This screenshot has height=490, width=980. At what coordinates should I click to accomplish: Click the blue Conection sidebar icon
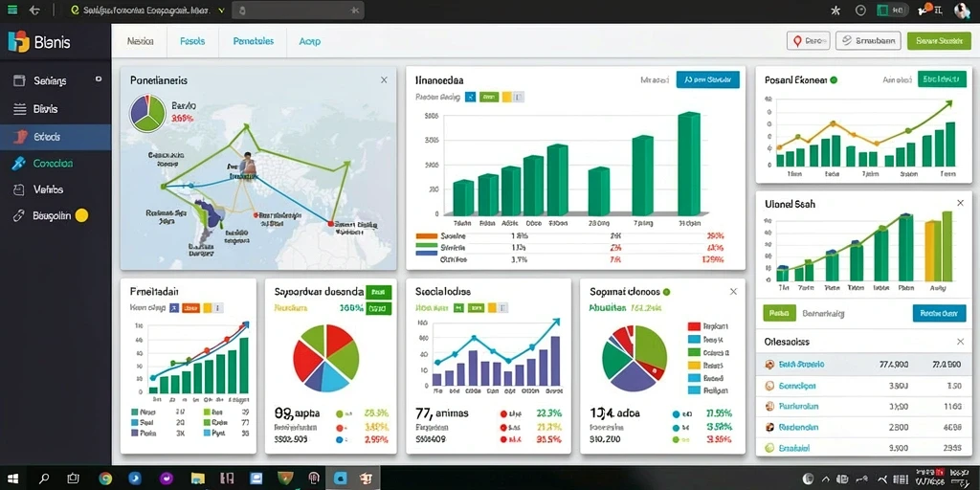19,163
